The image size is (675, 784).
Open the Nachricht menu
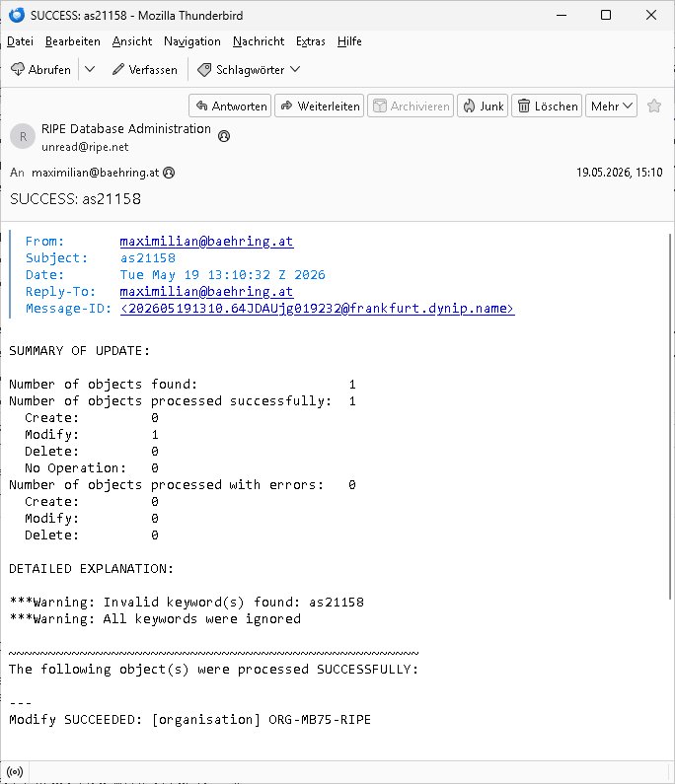pyautogui.click(x=259, y=41)
